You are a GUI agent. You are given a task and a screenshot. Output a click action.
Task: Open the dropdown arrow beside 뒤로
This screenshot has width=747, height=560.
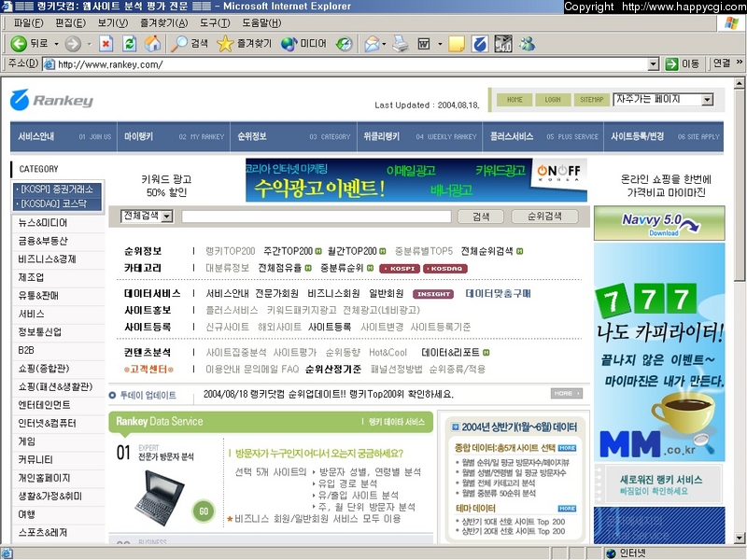(x=56, y=44)
